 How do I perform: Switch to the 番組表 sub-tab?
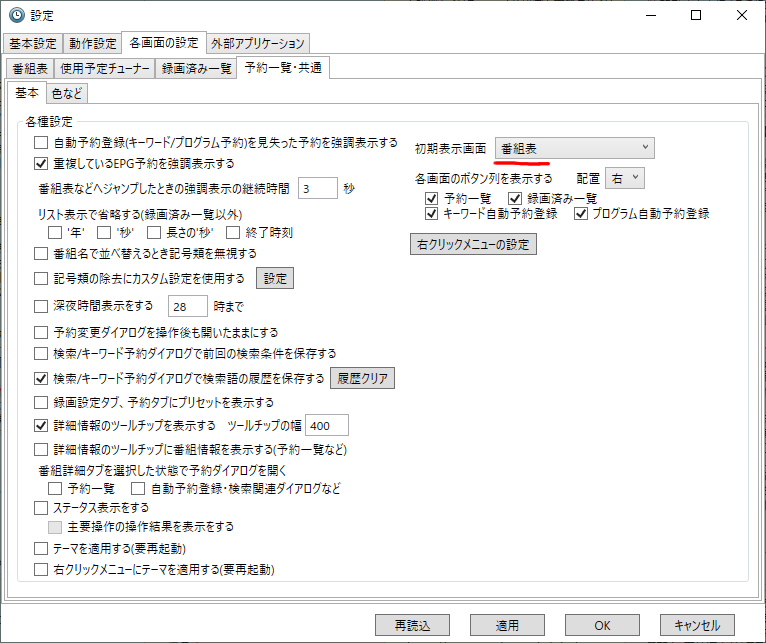click(x=30, y=68)
